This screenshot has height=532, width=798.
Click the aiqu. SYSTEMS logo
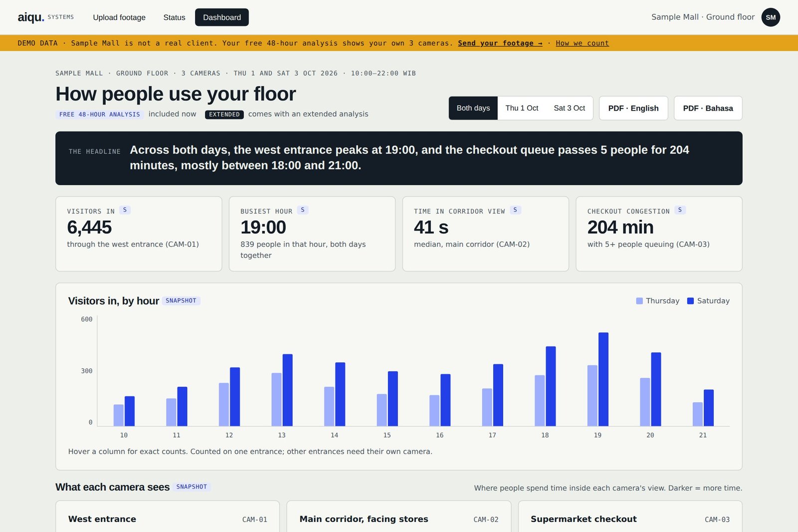point(46,17)
